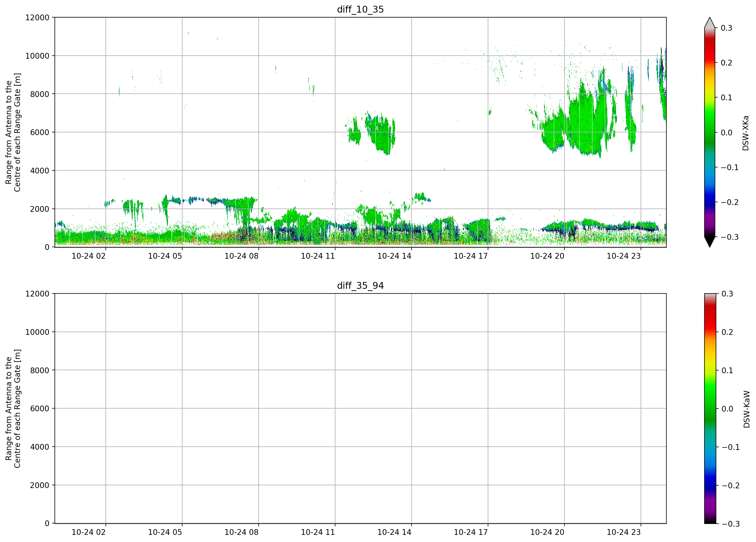Select the '−0.1' tick on DSW-KaW colorbar
Screen dimensions: 756x542
click(x=730, y=447)
